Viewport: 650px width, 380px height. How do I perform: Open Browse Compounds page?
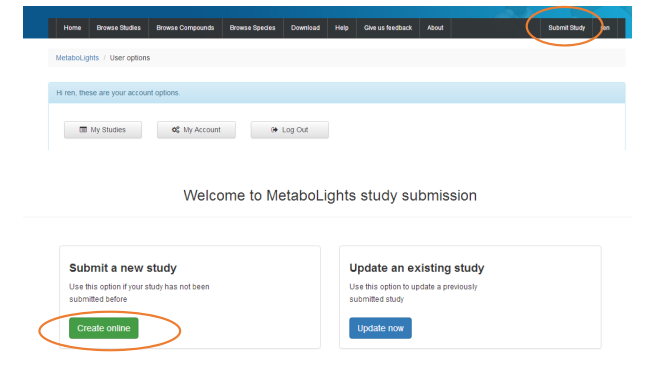point(185,28)
